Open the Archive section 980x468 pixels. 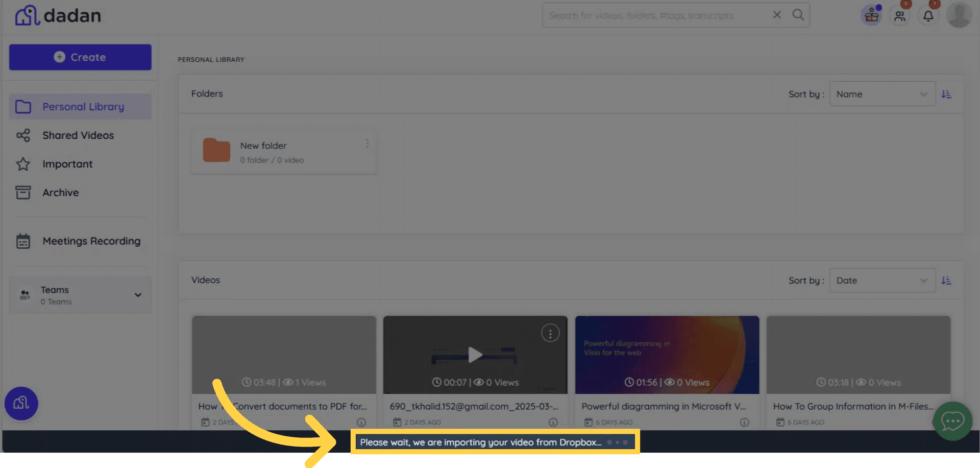click(60, 193)
